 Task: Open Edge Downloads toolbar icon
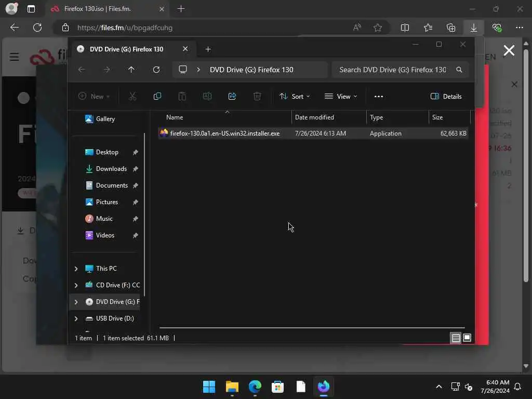[474, 28]
